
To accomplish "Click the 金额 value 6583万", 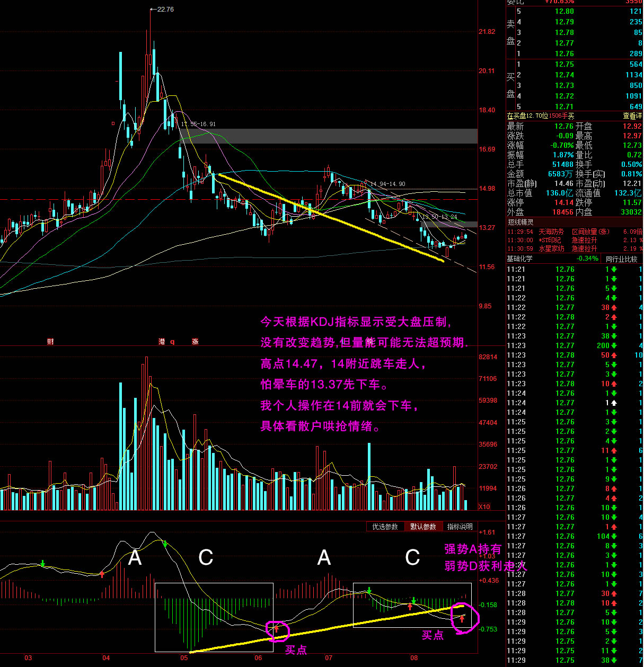I will click(560, 174).
